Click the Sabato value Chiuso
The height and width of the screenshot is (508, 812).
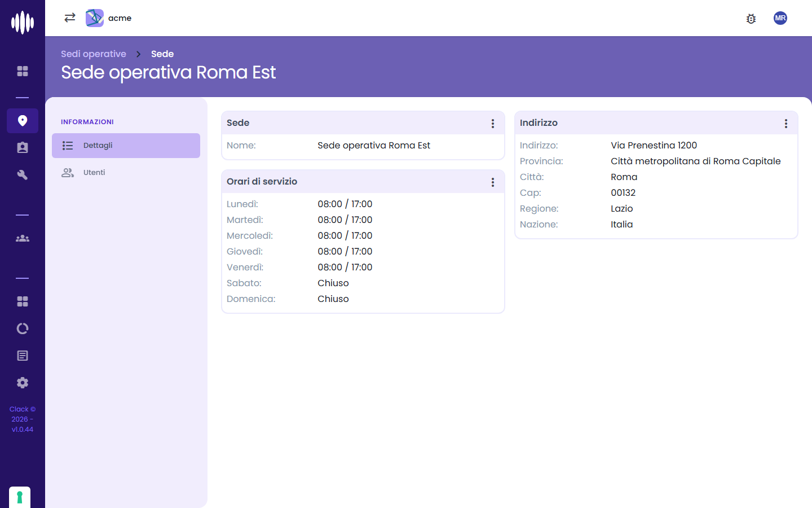point(333,283)
